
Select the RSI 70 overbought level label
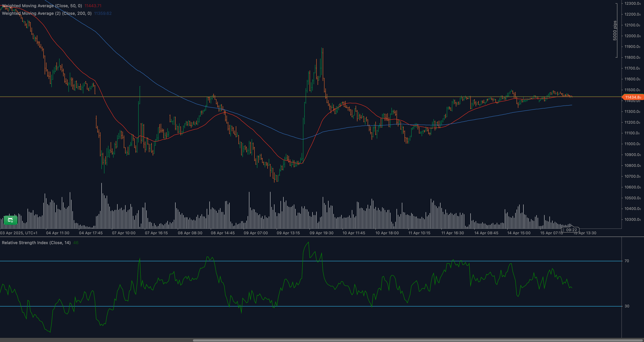coord(627,261)
